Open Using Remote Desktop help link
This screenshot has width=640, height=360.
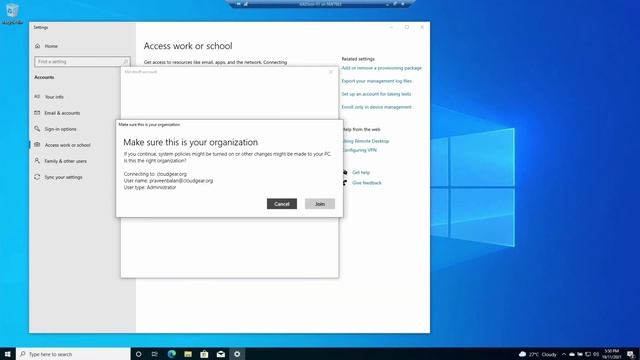(x=366, y=141)
